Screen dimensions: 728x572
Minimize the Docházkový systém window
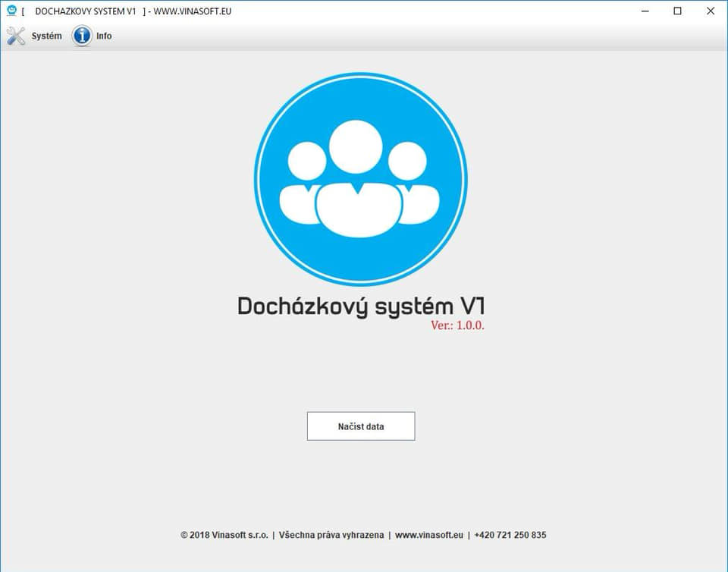coord(645,11)
